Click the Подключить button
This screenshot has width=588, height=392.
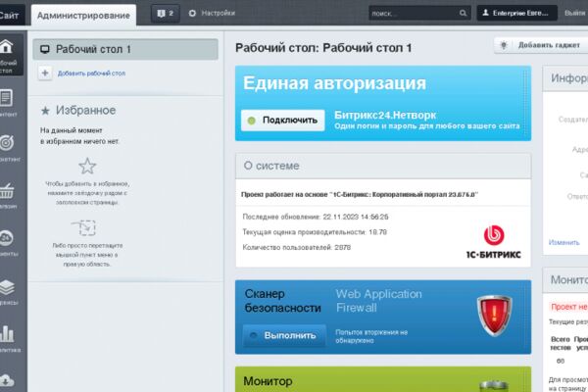click(x=283, y=120)
